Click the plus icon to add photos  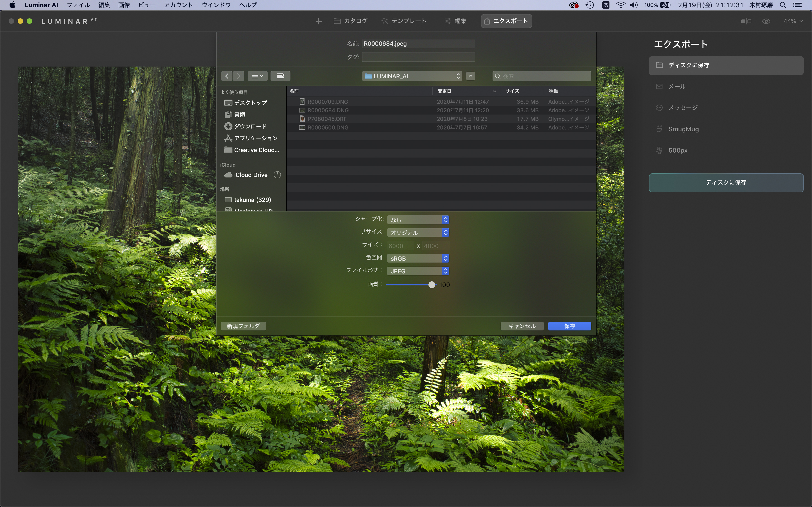[x=318, y=21]
